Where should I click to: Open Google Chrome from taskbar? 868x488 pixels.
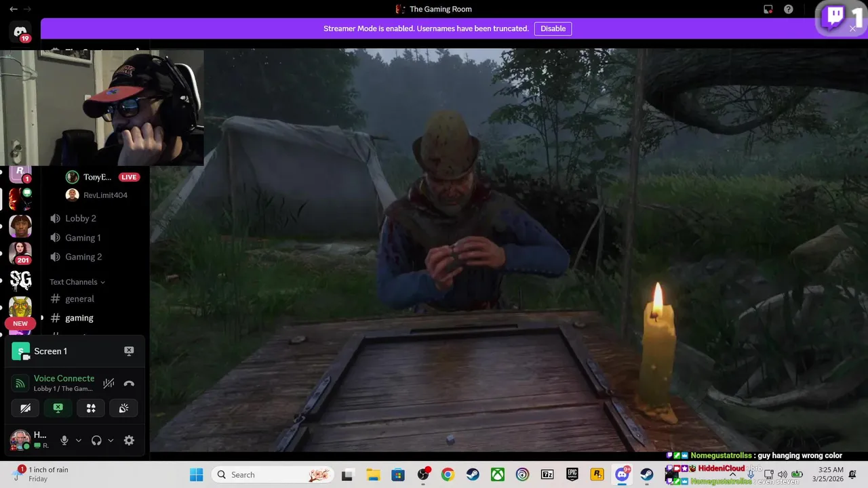pos(448,474)
